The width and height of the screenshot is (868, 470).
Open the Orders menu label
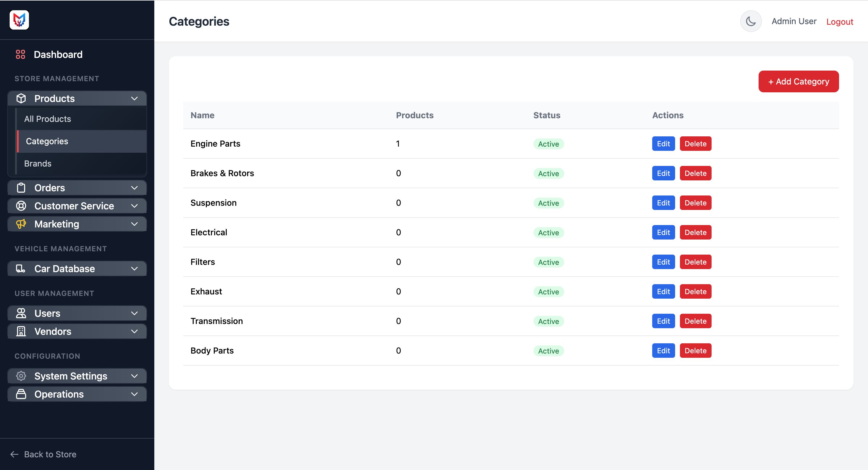pos(49,188)
